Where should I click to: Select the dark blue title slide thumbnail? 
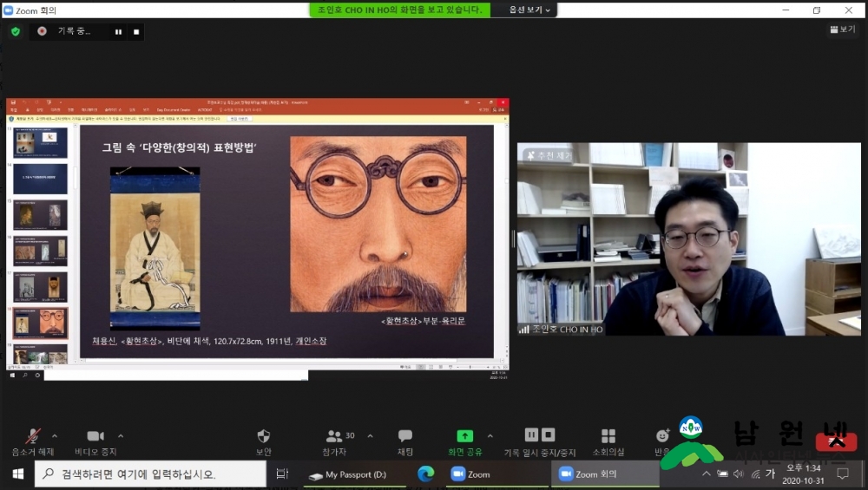pyautogui.click(x=41, y=178)
